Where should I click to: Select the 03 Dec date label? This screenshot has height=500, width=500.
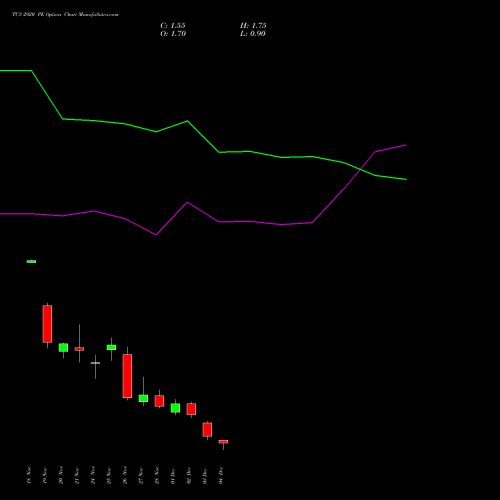click(x=205, y=475)
